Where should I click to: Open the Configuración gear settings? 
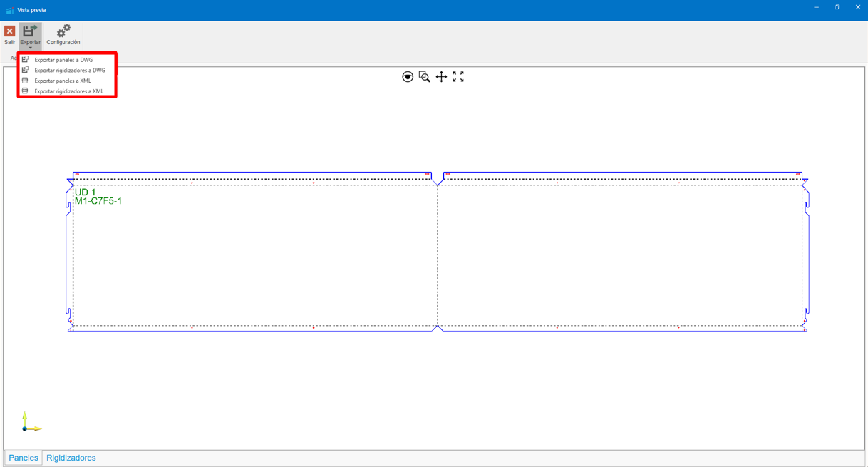pyautogui.click(x=63, y=32)
